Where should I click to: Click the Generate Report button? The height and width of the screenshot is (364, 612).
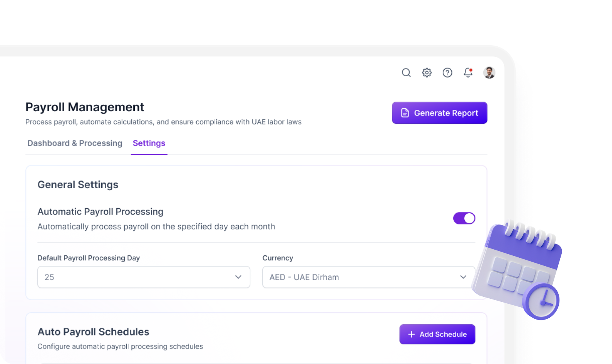point(439,113)
